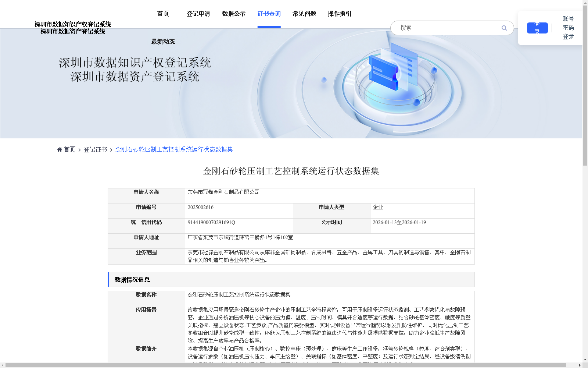588x368 pixels.
Task: Click the 业务范围 label cell
Action: [146, 256]
